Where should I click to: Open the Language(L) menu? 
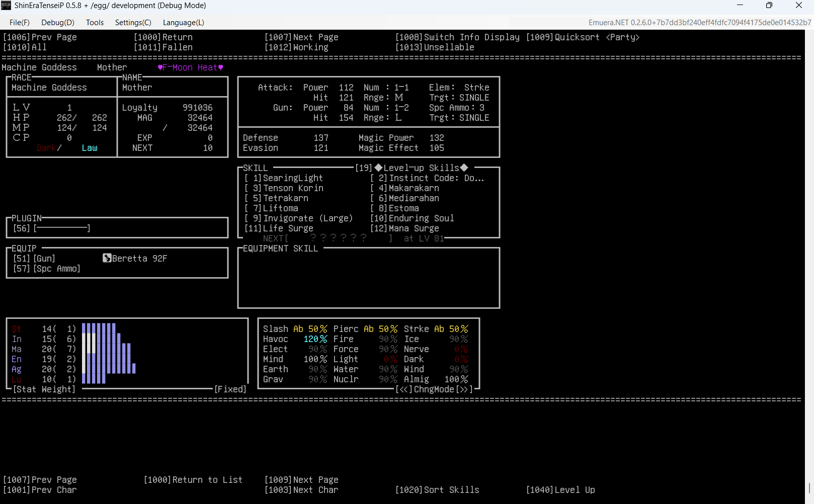[x=184, y=23]
